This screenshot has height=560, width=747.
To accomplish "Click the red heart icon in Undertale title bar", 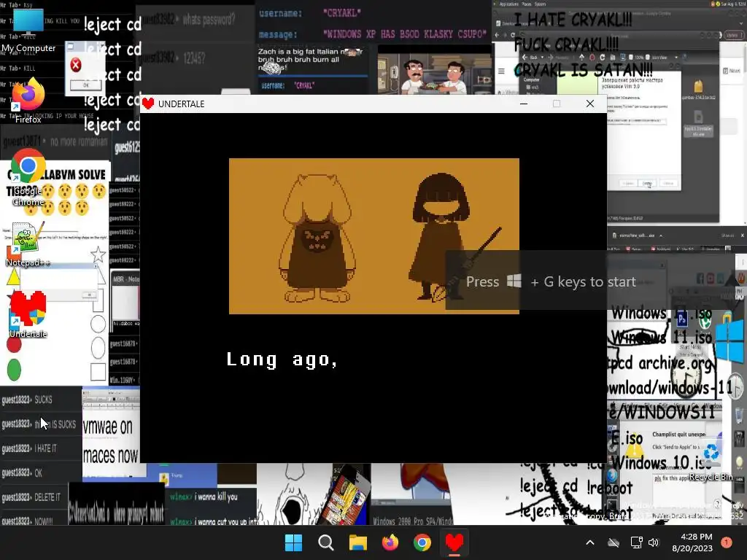I will (148, 104).
